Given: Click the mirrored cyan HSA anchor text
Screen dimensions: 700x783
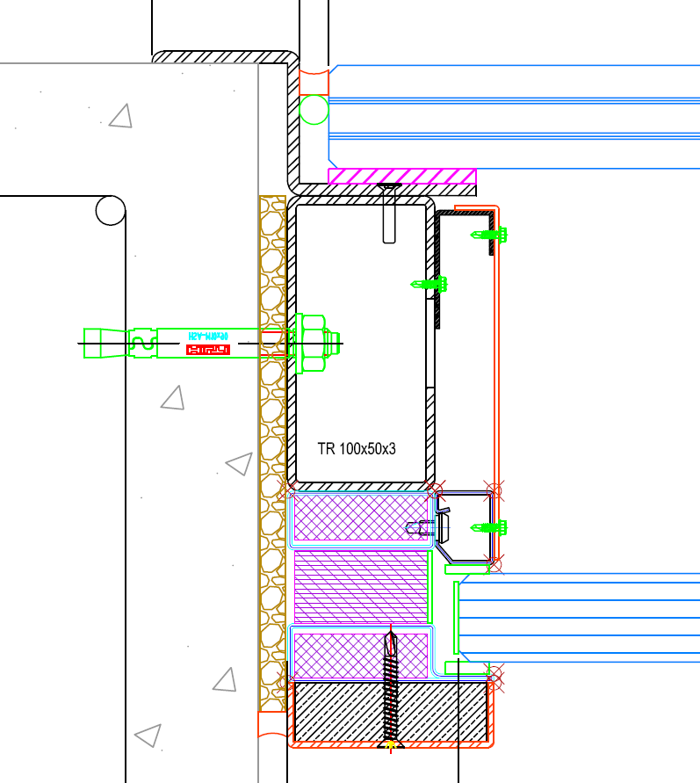Looking at the screenshot, I should 208,336.
